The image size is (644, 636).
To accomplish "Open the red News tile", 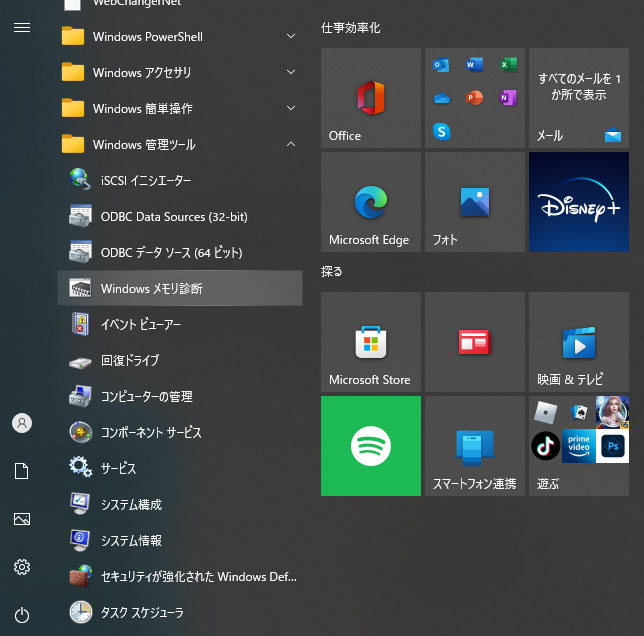I will pos(475,342).
